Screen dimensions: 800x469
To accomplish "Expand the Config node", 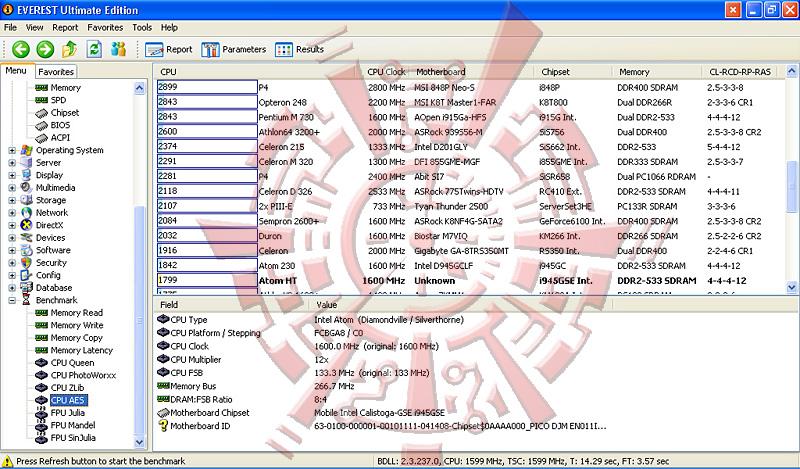I will pyautogui.click(x=12, y=275).
